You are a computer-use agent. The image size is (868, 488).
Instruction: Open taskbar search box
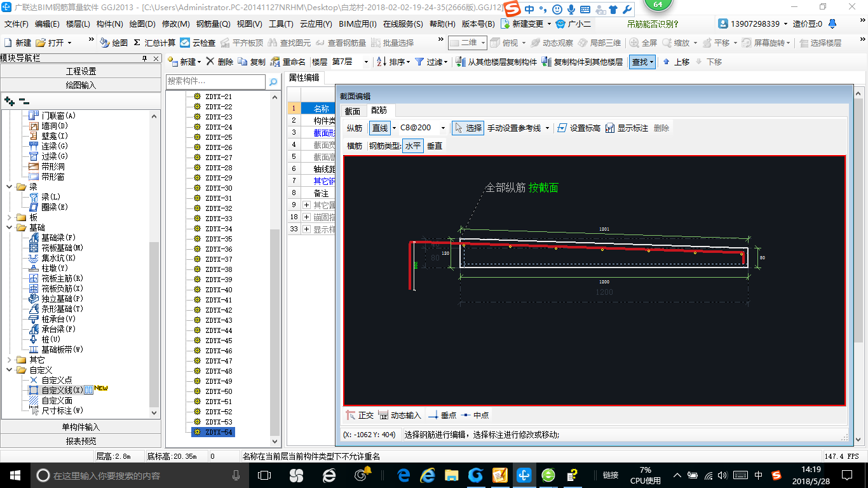click(x=139, y=475)
